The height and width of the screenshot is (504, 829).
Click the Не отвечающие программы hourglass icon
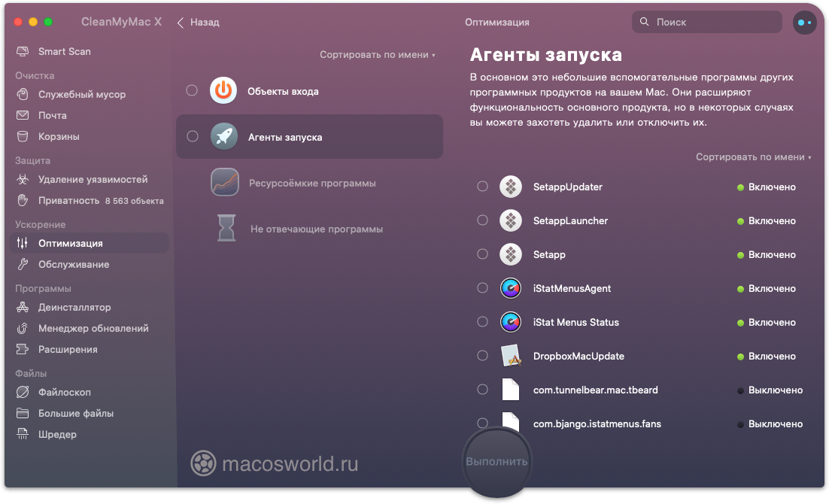[x=226, y=228]
